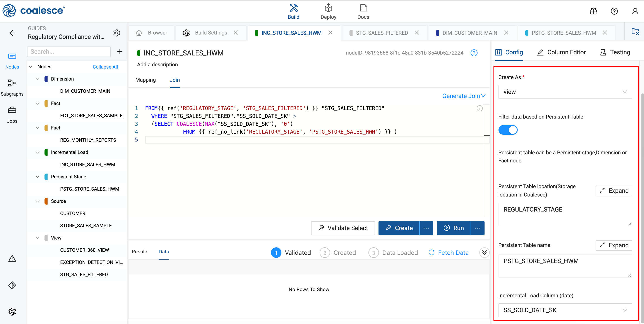Switch to the Mapping tab
Image resolution: width=644 pixels, height=324 pixels.
146,80
